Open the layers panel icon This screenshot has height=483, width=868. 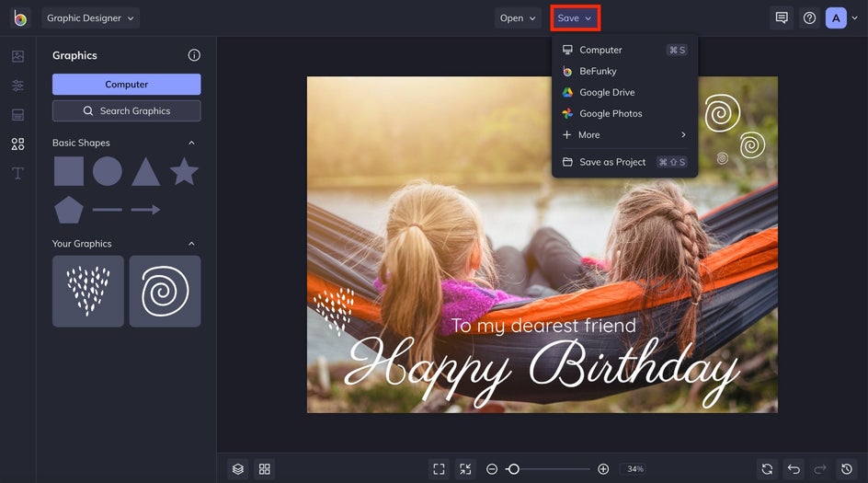tap(238, 469)
